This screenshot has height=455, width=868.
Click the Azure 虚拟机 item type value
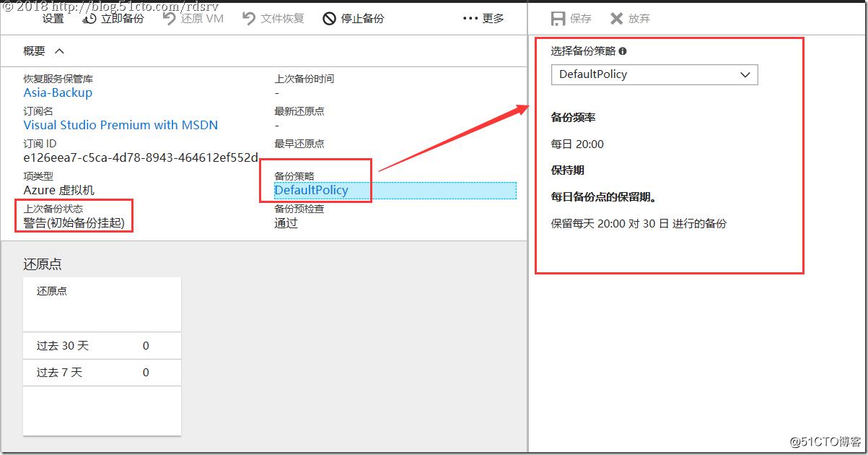pos(58,190)
